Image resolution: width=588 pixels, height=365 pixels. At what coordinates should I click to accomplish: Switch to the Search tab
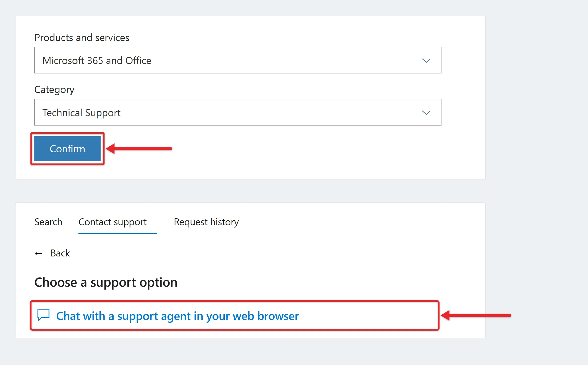[48, 222]
